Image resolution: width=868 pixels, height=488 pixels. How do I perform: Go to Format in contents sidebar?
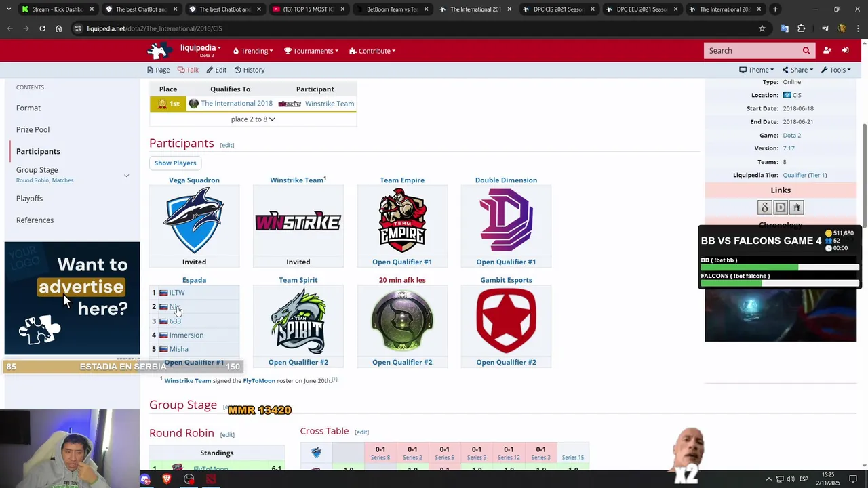coord(28,108)
